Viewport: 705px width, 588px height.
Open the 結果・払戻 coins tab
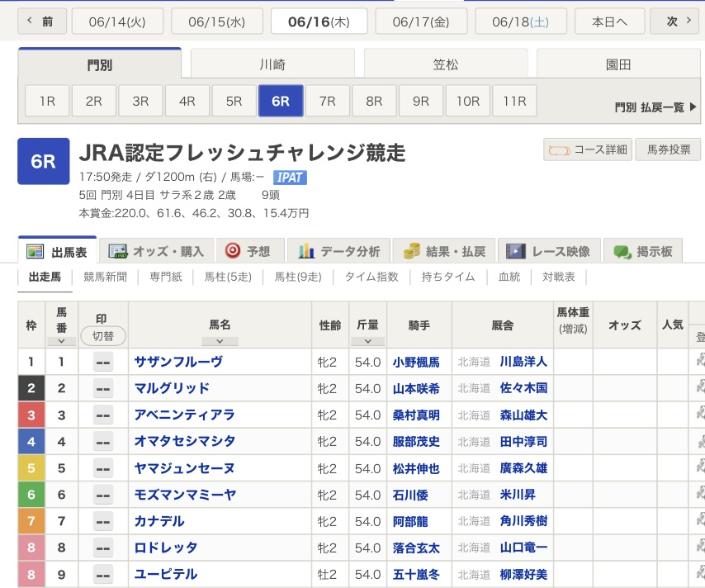pos(444,251)
